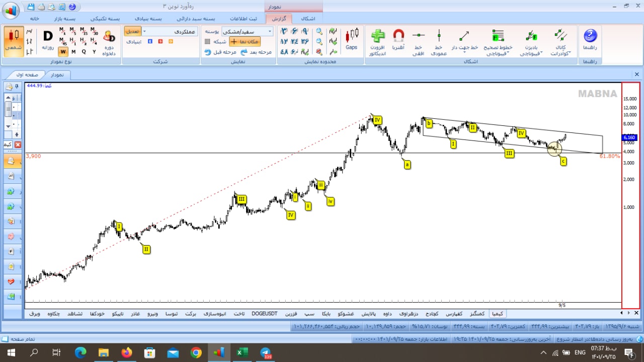Add an indicator (افزودن اندیکاتور)

(x=377, y=42)
